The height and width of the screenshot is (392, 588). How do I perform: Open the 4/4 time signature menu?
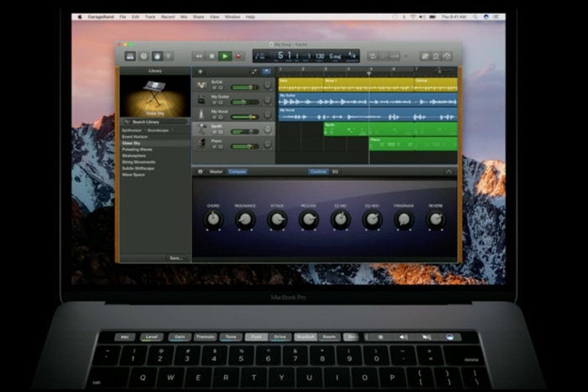point(352,55)
